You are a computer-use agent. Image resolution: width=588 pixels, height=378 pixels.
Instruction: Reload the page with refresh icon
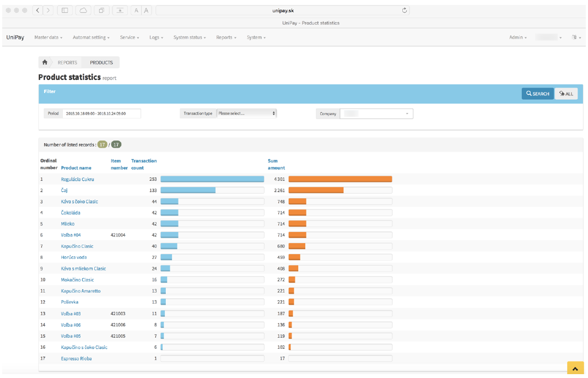click(404, 10)
